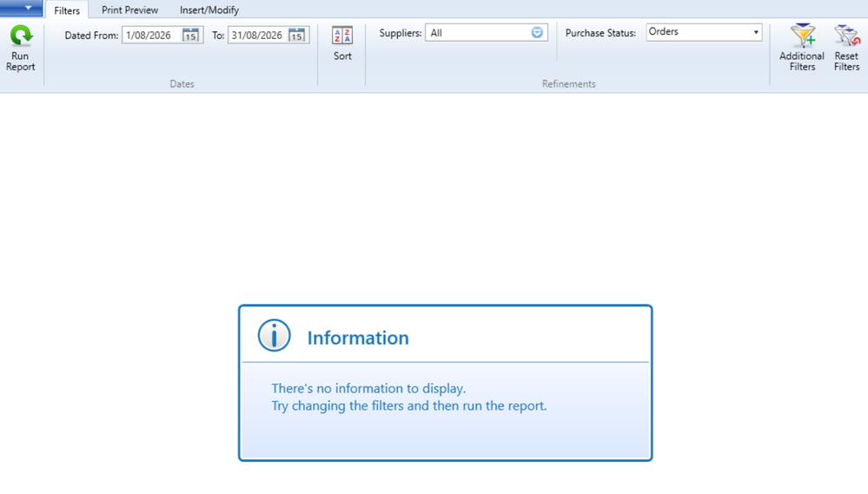Open the Insert/Modify tab
Screen dimensions: 868x494
point(209,10)
